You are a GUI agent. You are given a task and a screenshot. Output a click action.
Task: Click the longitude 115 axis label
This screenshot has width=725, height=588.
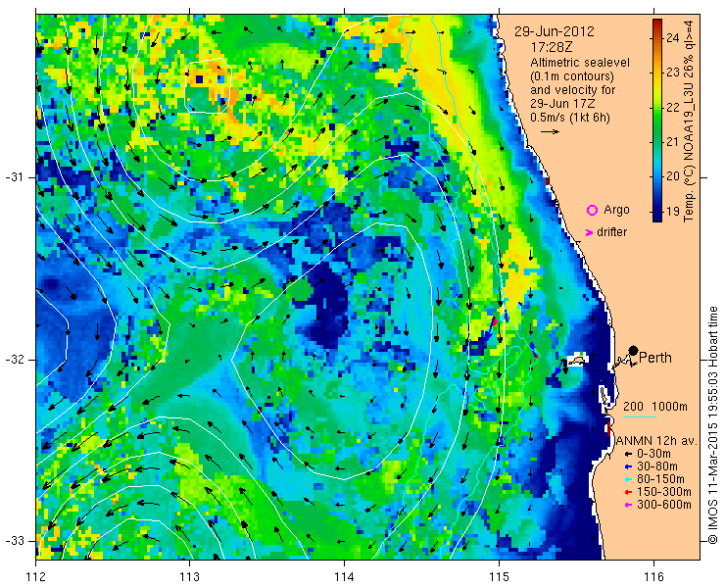(499, 577)
